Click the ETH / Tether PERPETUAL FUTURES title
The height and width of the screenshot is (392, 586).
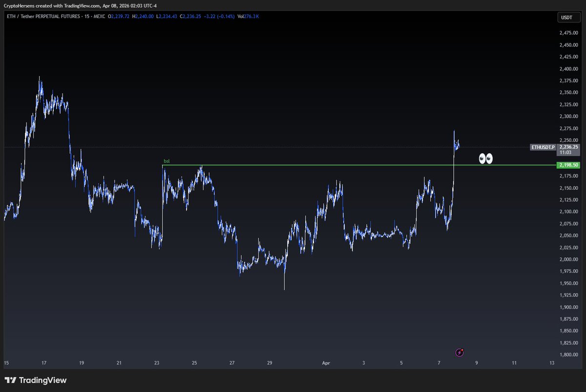click(43, 16)
